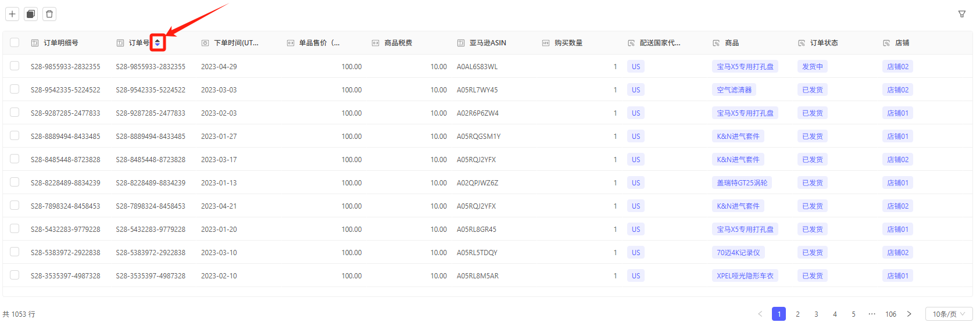Open XPEL哑光隐形车衣 product tag
Viewport: 980px width, 333px height.
click(745, 275)
